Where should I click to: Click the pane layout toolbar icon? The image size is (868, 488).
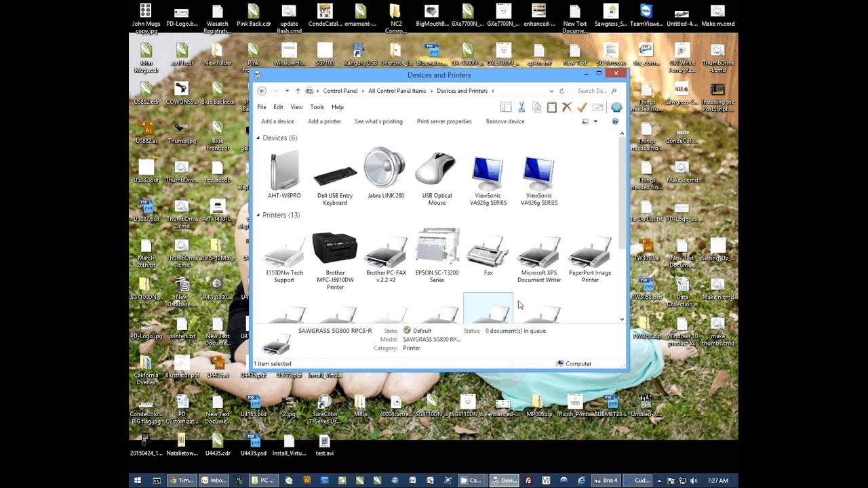[506, 107]
